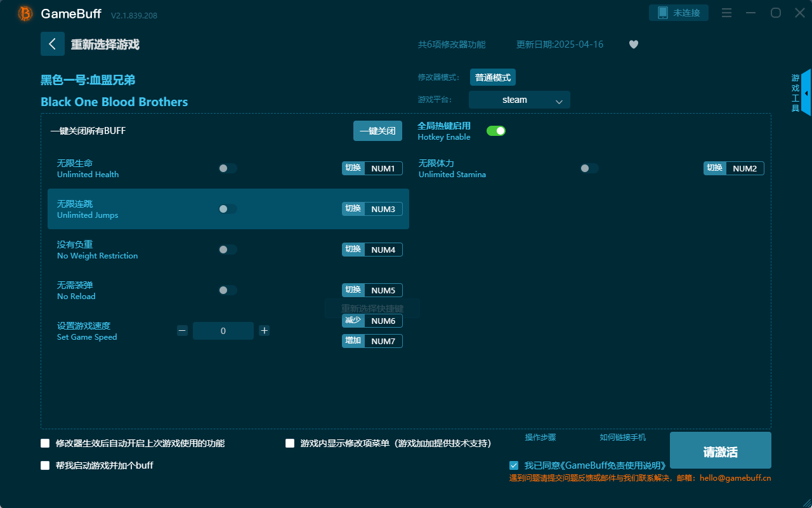
Task: Go back using the back arrow
Action: (53, 43)
